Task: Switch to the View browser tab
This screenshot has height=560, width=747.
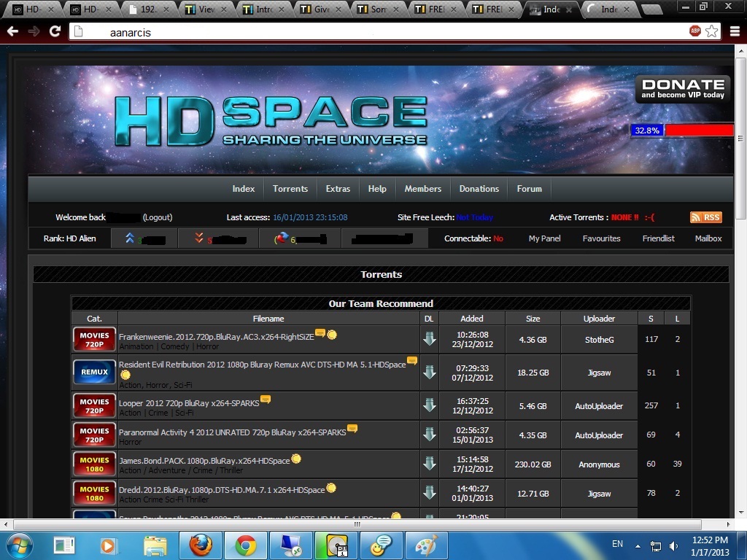Action: click(206, 9)
